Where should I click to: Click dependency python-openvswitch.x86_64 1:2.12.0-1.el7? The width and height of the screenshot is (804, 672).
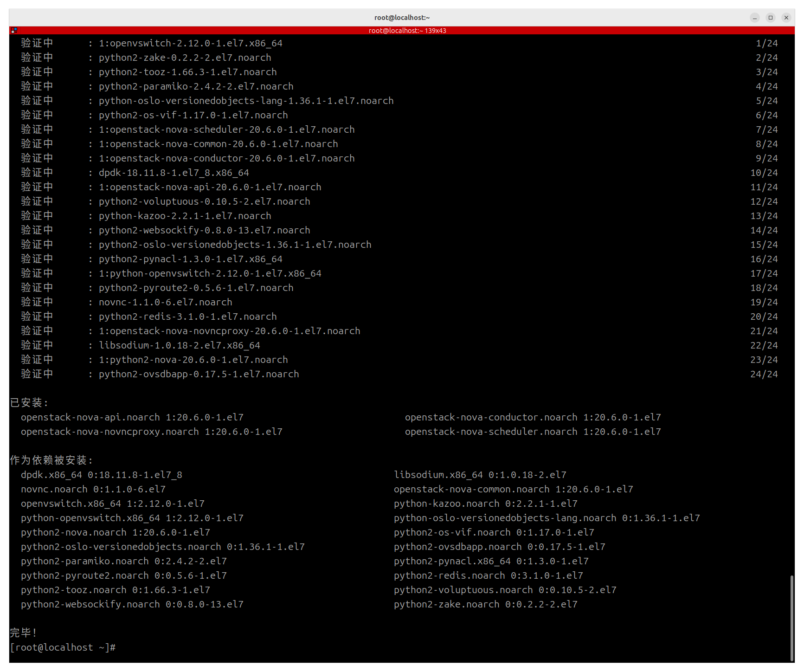pos(132,518)
